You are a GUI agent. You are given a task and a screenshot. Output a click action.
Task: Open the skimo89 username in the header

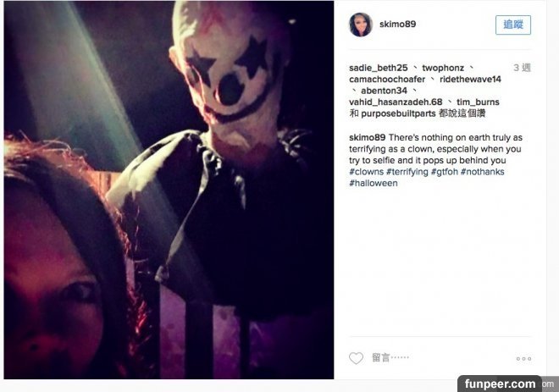tap(397, 24)
